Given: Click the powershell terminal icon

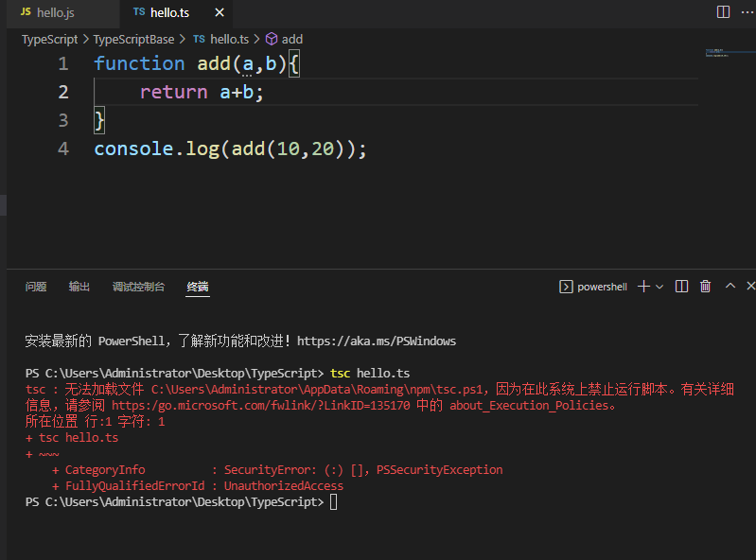Looking at the screenshot, I should click(x=566, y=287).
